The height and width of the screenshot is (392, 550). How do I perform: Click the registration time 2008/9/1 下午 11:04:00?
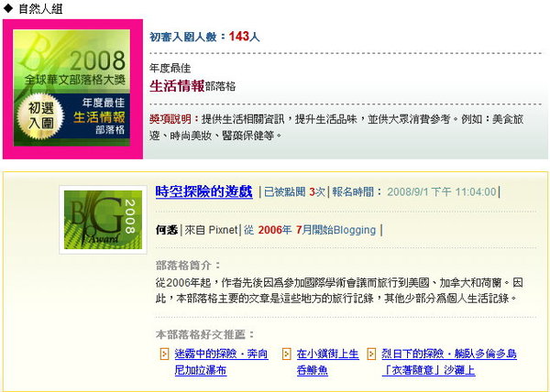(x=442, y=192)
